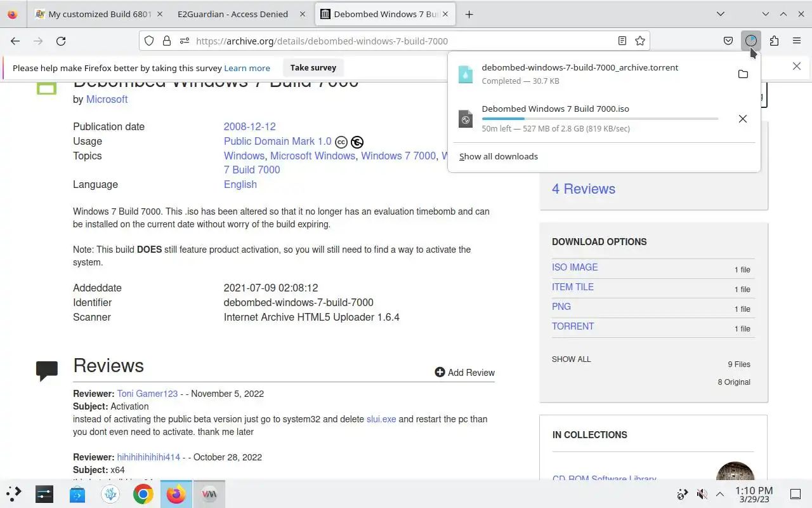Open the Windows topic link
Image resolution: width=812 pixels, height=508 pixels.
[x=244, y=156]
